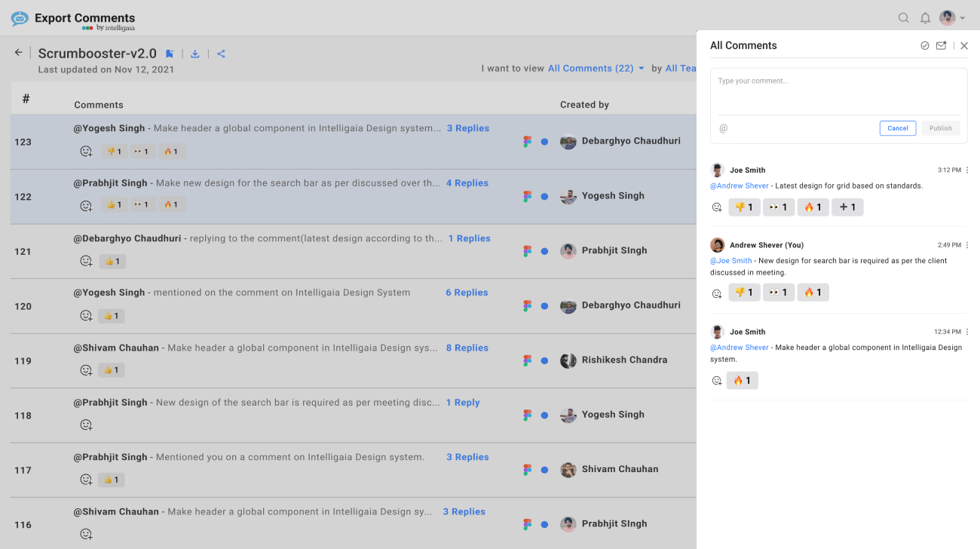Focus the 'Type your comment...' text box

pyautogui.click(x=839, y=93)
